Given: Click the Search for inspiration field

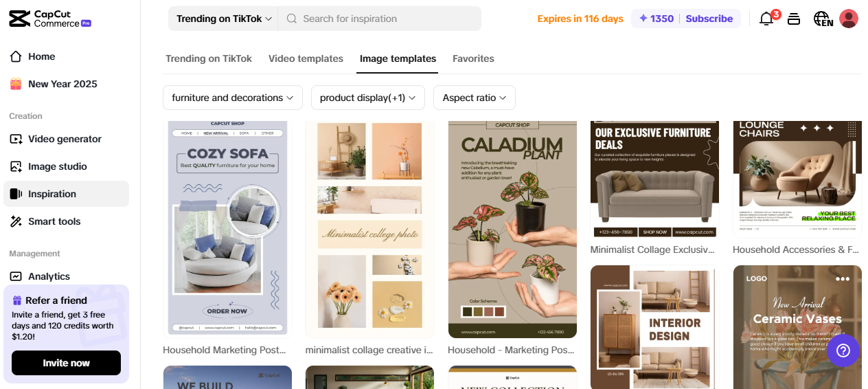Looking at the screenshot, I should click(380, 19).
